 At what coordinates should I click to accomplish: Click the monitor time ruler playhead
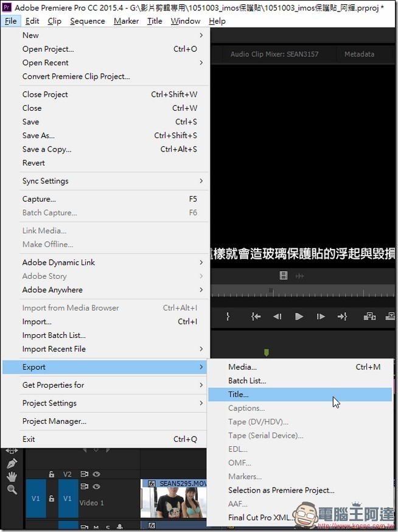(271, 291)
